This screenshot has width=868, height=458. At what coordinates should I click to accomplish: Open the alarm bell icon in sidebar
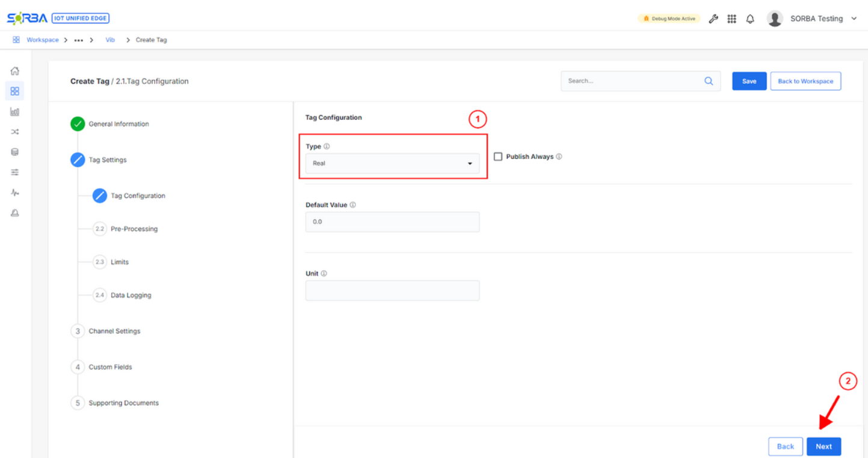[15, 212]
